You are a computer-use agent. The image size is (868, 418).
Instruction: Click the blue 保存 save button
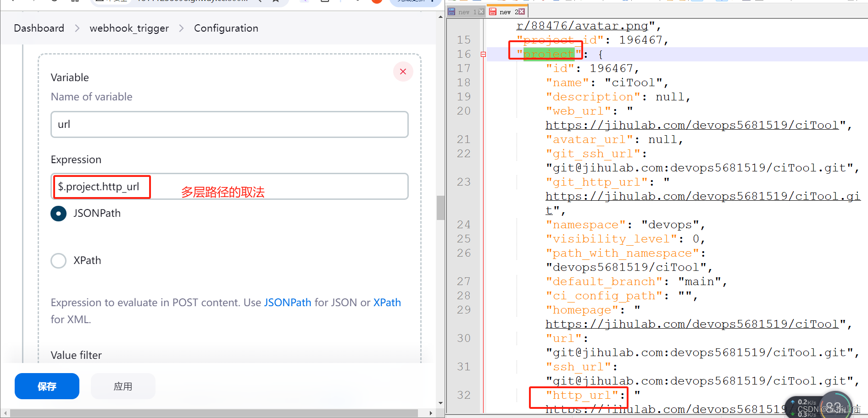point(47,386)
